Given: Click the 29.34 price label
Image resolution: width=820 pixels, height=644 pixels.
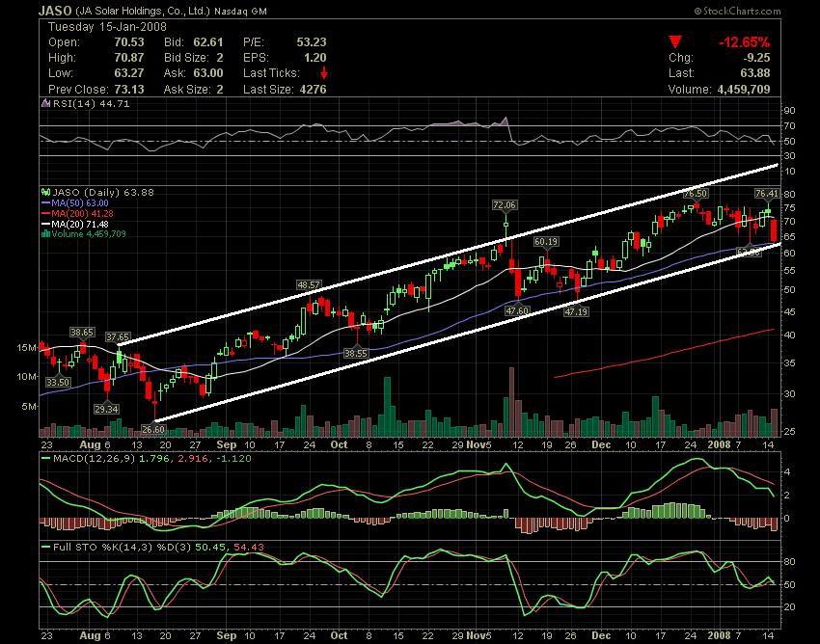Looking at the screenshot, I should [x=106, y=409].
